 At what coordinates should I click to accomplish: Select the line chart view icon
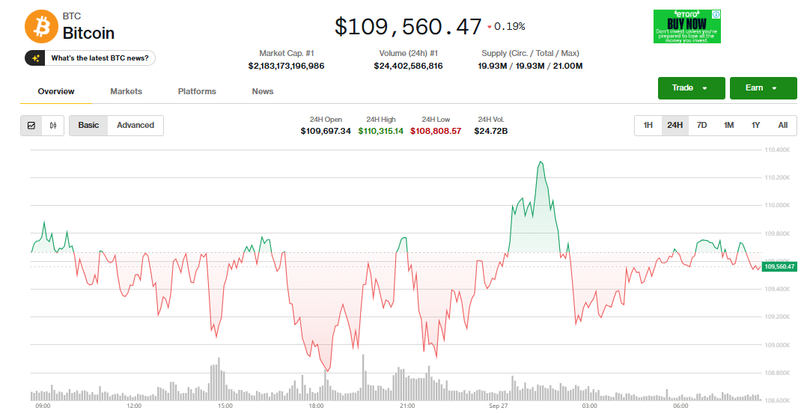[x=32, y=125]
